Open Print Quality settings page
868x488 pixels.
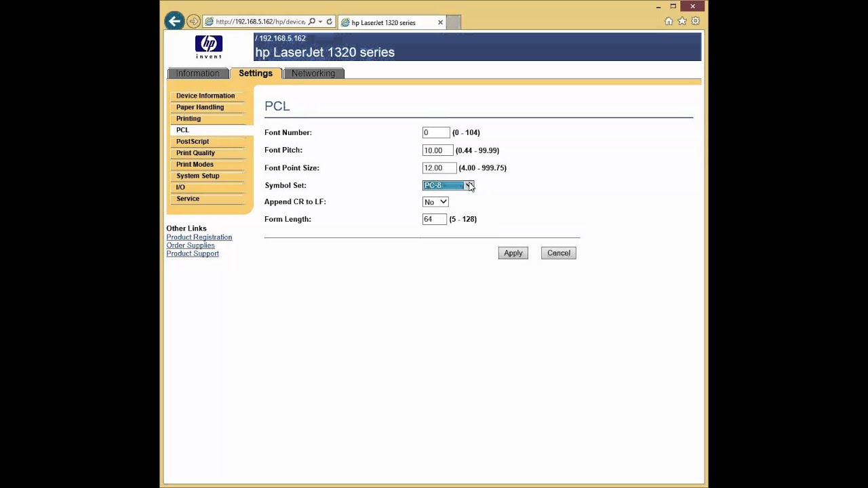click(195, 153)
